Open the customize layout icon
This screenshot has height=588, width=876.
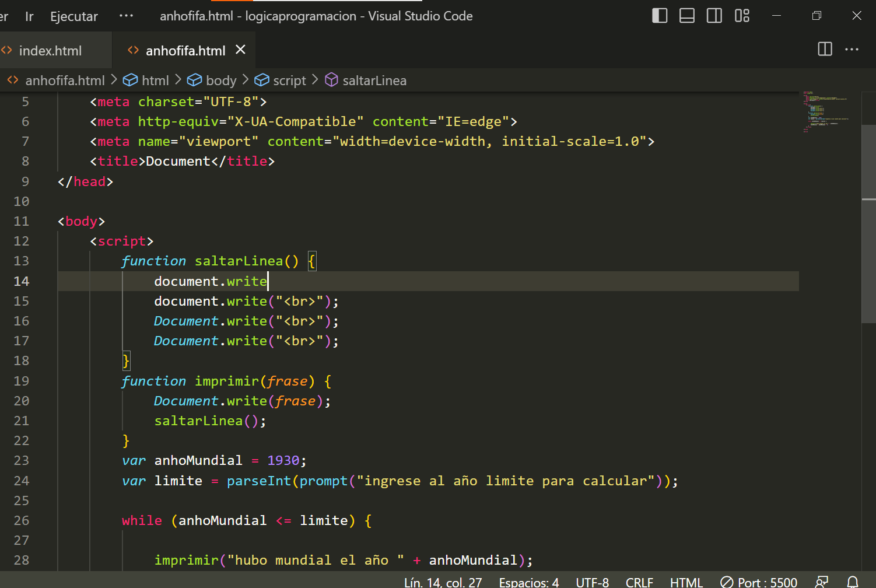(742, 16)
